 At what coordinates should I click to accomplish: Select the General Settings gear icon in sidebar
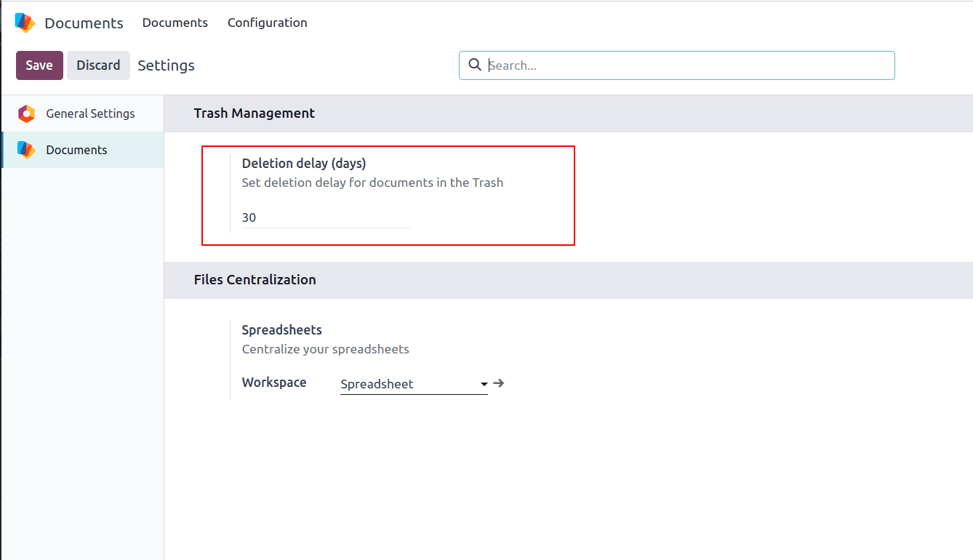25,113
